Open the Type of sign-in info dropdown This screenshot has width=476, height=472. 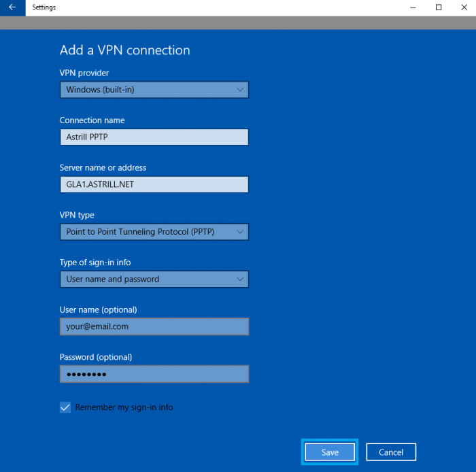154,279
